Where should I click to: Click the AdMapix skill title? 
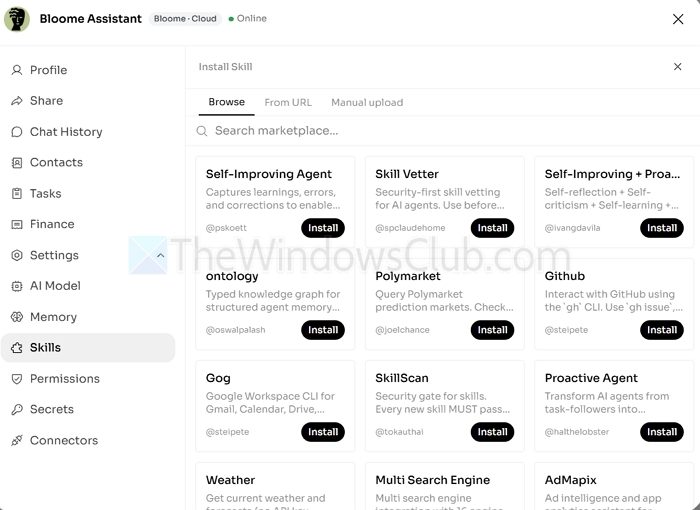pos(571,480)
